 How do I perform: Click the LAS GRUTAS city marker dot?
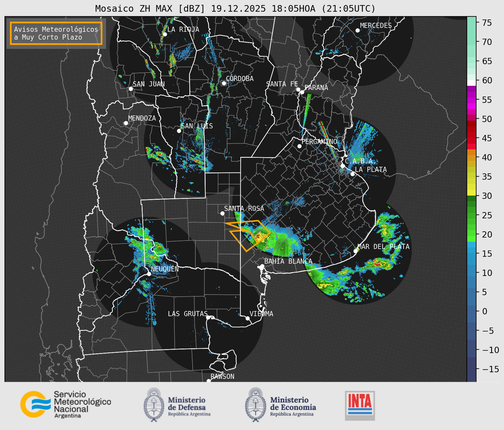tap(208, 318)
